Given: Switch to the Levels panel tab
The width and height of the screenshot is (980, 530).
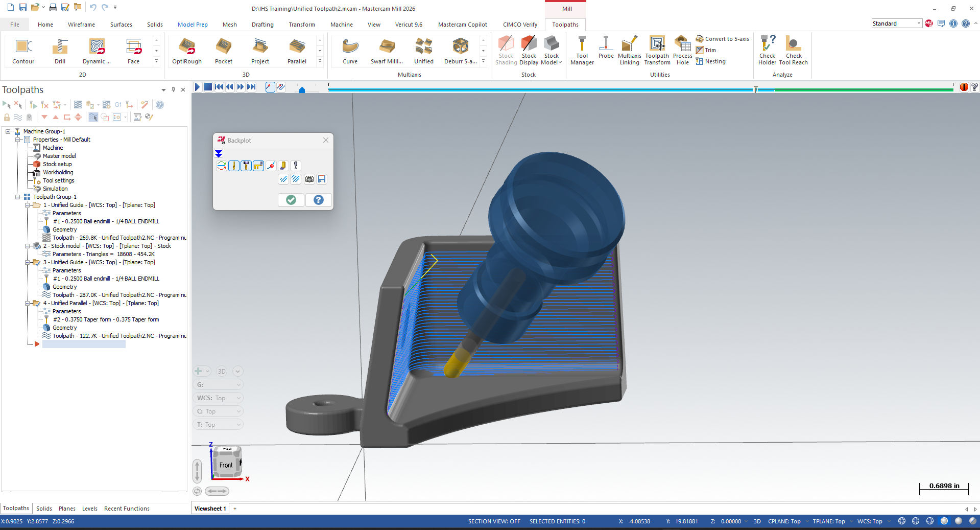Looking at the screenshot, I should coord(89,509).
